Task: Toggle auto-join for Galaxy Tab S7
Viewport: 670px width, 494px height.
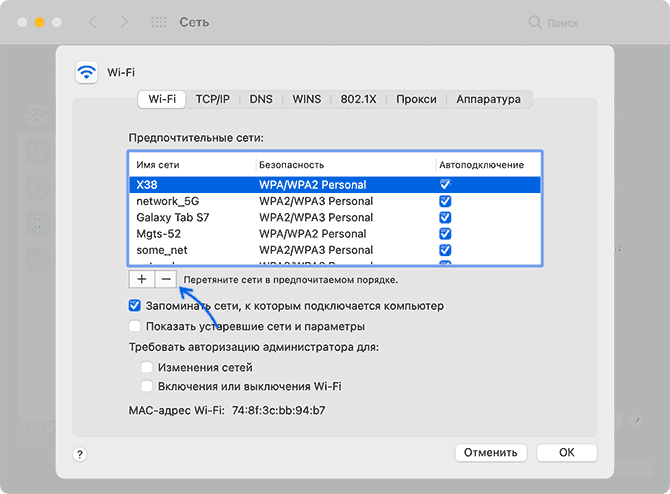Action: tap(445, 217)
